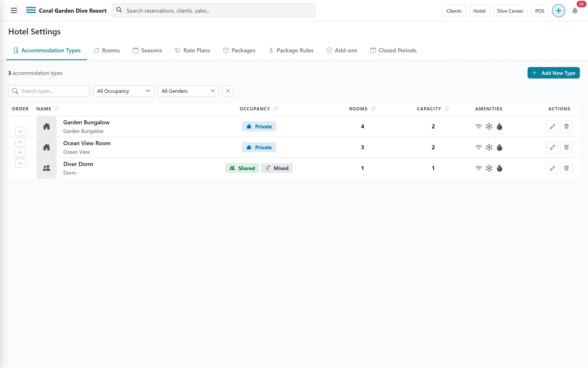Click the water drop amenity icon for Diver Dorm
Image resolution: width=588 pixels, height=368 pixels.
(x=500, y=168)
